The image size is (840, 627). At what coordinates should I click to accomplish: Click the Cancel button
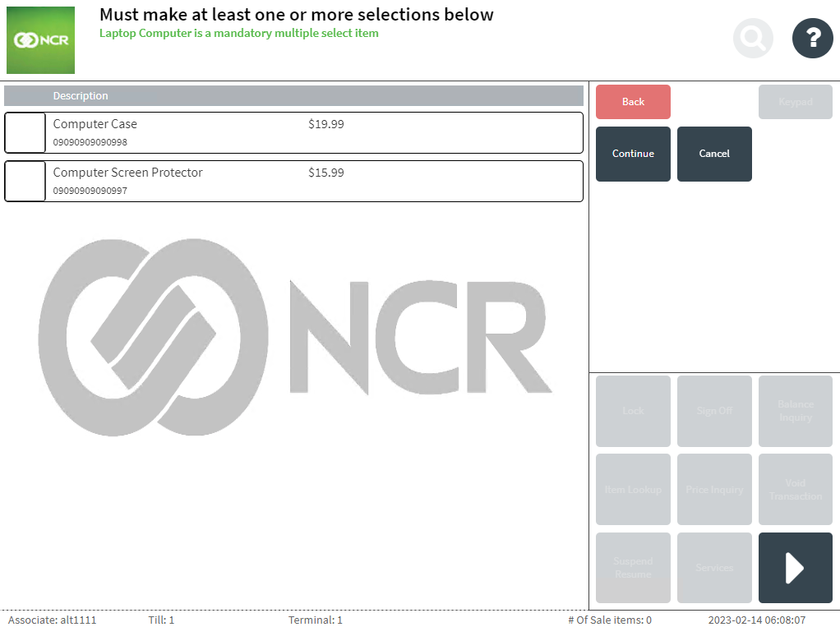[714, 154]
